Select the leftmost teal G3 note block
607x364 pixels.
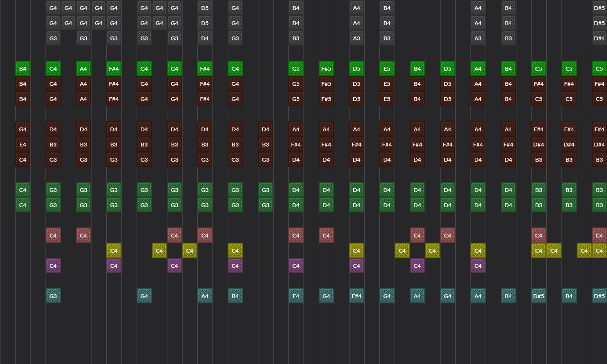[53, 296]
